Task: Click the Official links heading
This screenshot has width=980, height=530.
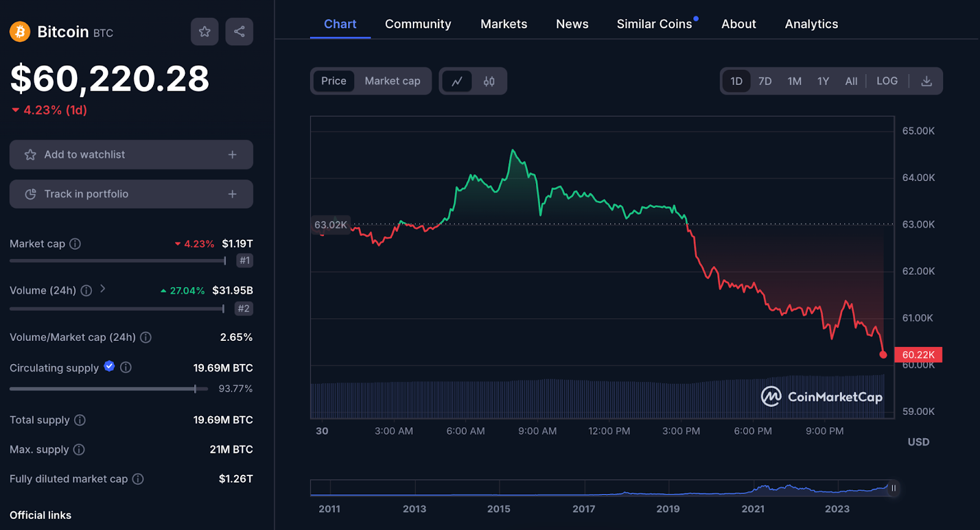Action: (40, 515)
